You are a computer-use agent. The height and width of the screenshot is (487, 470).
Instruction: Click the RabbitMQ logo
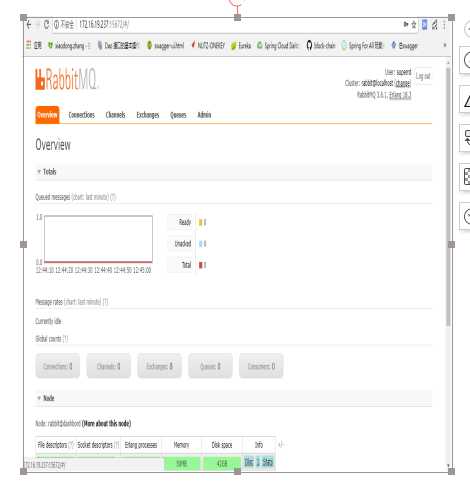pyautogui.click(x=66, y=79)
